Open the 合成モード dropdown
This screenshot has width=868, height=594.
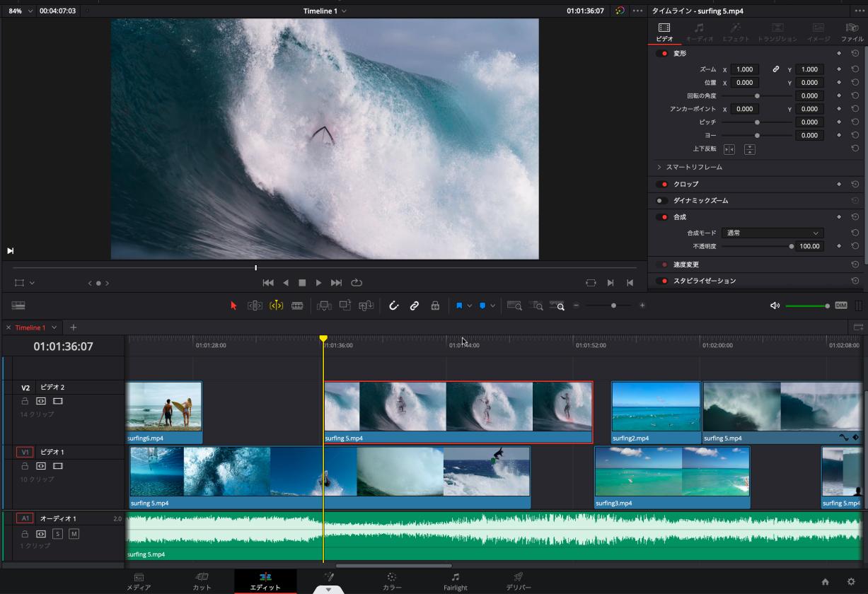tap(772, 233)
